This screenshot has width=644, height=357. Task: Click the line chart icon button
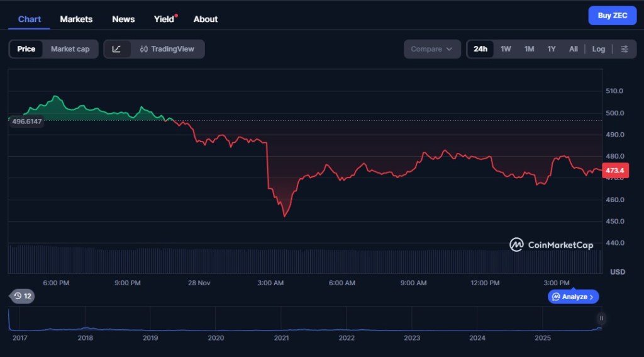tap(117, 49)
